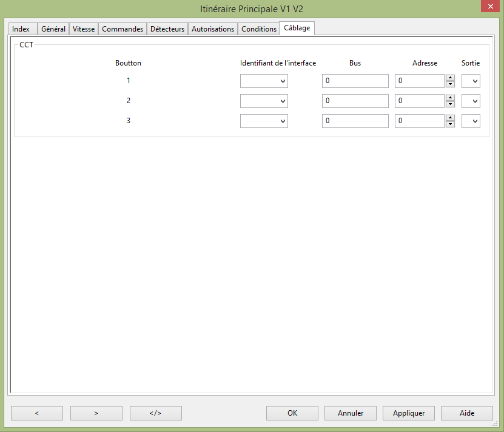Open the Général tab
The height and width of the screenshot is (432, 504).
pyautogui.click(x=53, y=29)
